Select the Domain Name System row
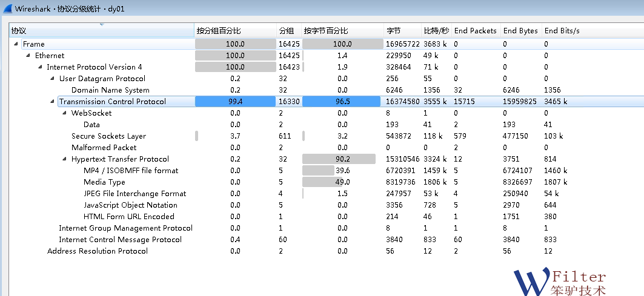The width and height of the screenshot is (644, 296). point(110,90)
